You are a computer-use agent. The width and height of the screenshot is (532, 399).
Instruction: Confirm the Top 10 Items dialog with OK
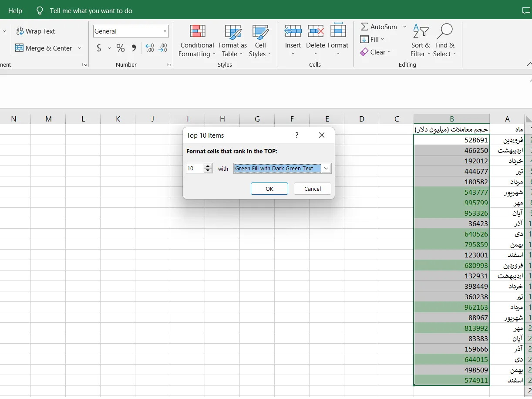[x=269, y=189]
